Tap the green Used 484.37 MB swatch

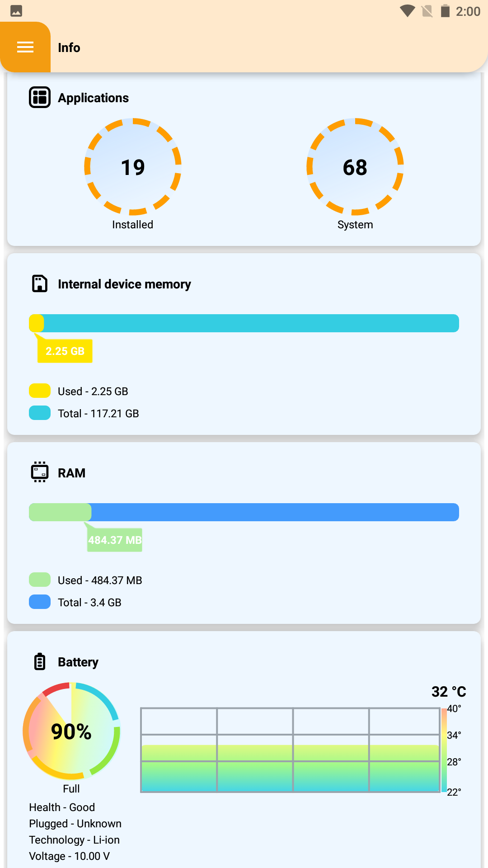point(40,580)
